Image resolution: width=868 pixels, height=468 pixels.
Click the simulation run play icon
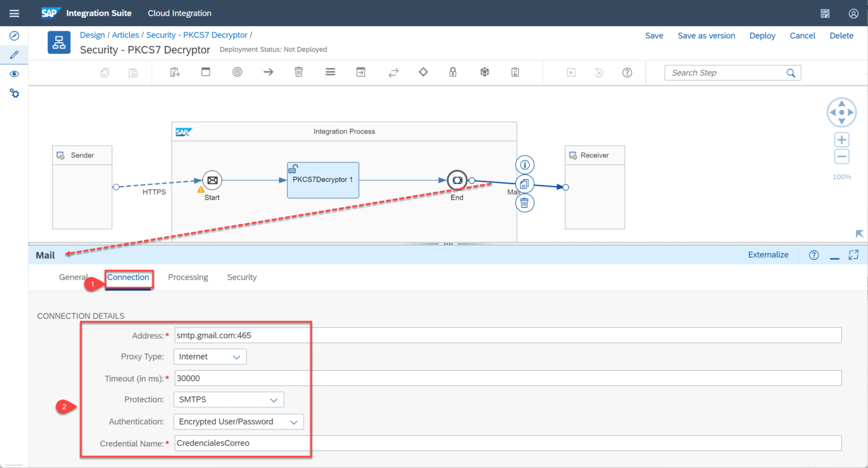coord(571,73)
